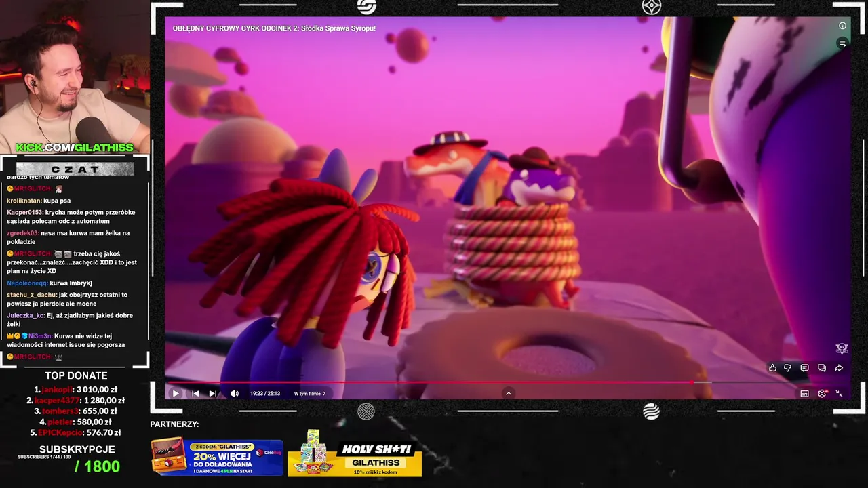
Task: Expand the up-chevron panel below the progress bar
Action: [x=509, y=393]
